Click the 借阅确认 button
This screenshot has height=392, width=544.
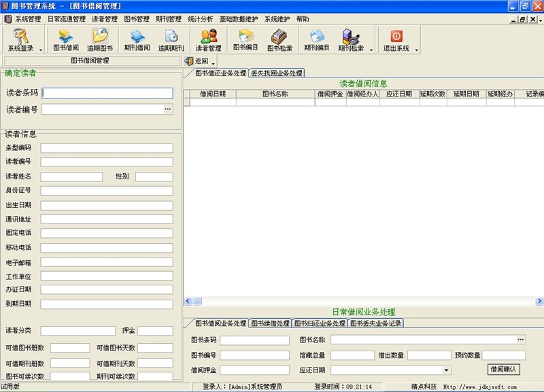tap(504, 370)
